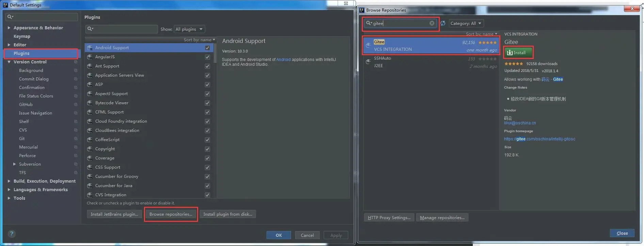Open Sort by name in Browse Repositories
Image resolution: width=644 pixels, height=246 pixels.
tap(482, 34)
